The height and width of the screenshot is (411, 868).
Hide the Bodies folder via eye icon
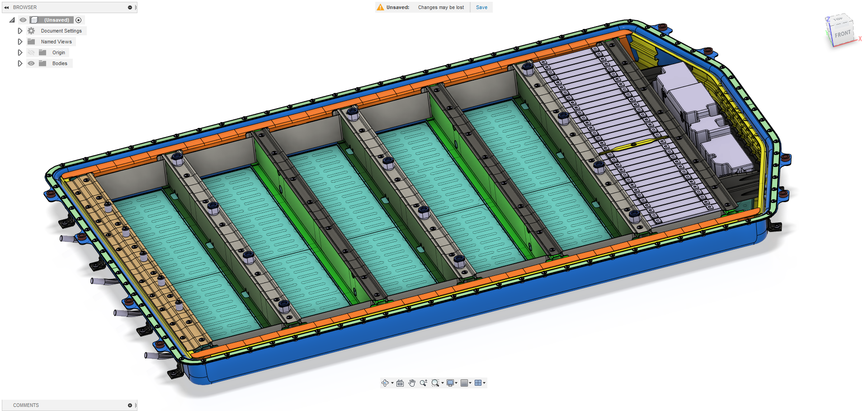[31, 63]
